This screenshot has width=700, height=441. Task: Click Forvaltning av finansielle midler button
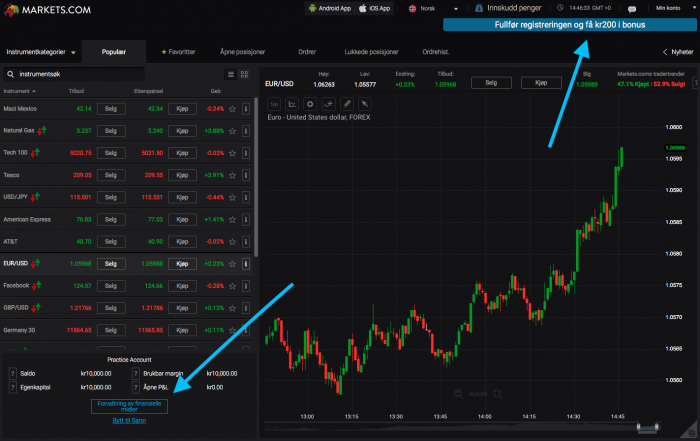click(129, 406)
